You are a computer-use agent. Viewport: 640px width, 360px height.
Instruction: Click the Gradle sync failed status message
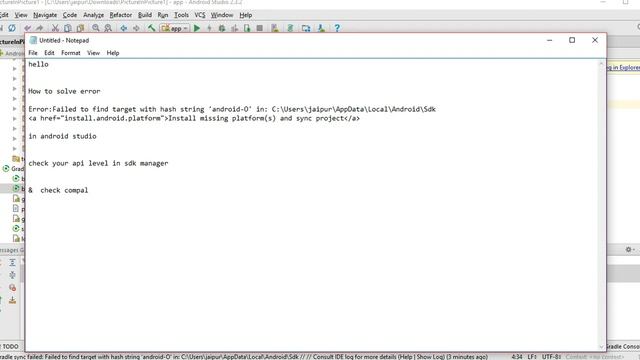point(244,357)
